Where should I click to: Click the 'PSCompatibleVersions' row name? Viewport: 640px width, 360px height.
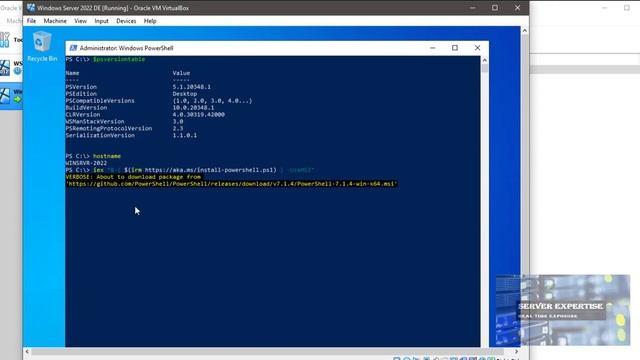(100, 101)
